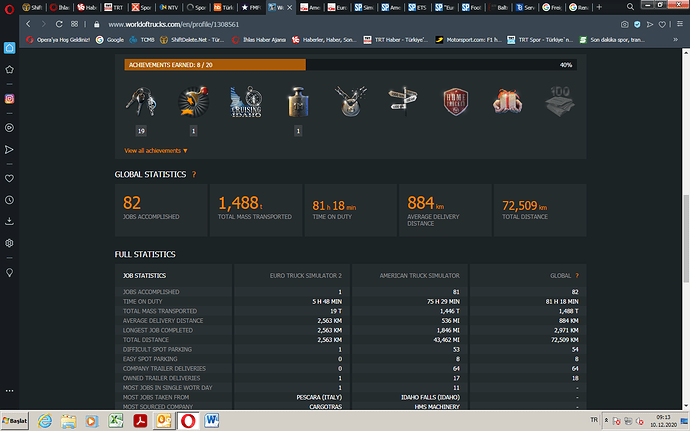Click Global column help question mark
690x431 pixels.
point(577,276)
